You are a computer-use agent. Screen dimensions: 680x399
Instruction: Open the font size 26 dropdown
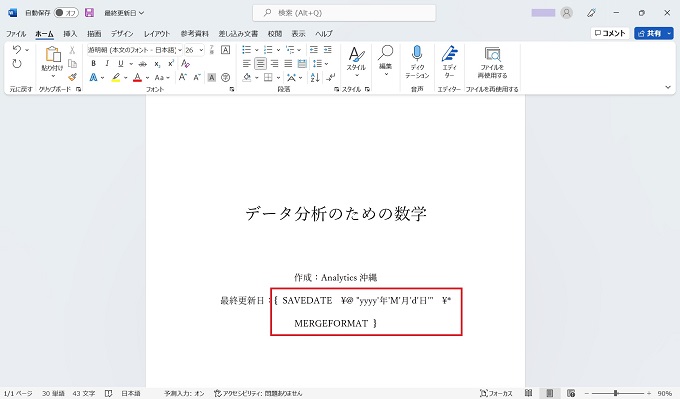coord(201,50)
